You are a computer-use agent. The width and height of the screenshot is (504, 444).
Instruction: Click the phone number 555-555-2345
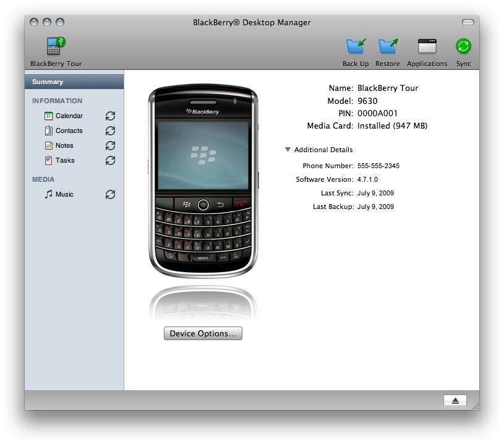(378, 166)
